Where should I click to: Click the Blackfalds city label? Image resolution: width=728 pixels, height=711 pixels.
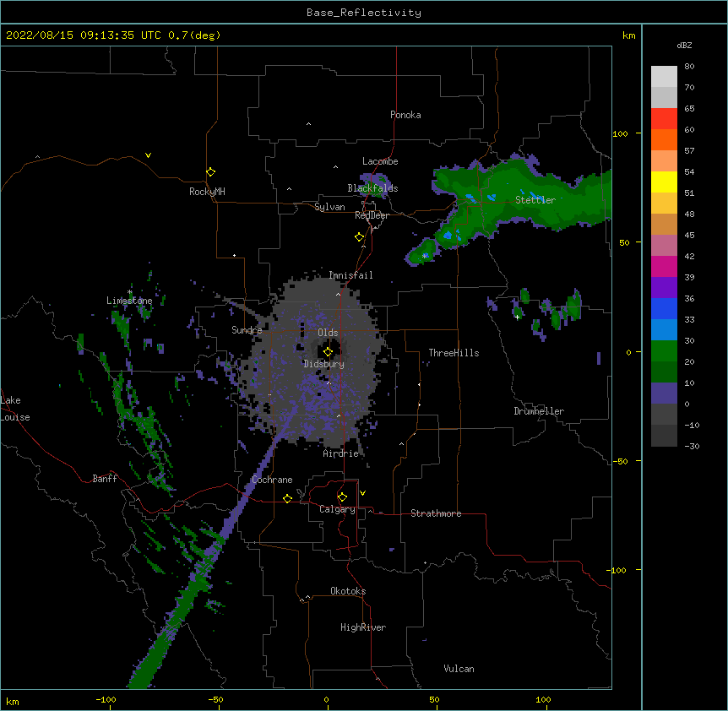(x=372, y=188)
